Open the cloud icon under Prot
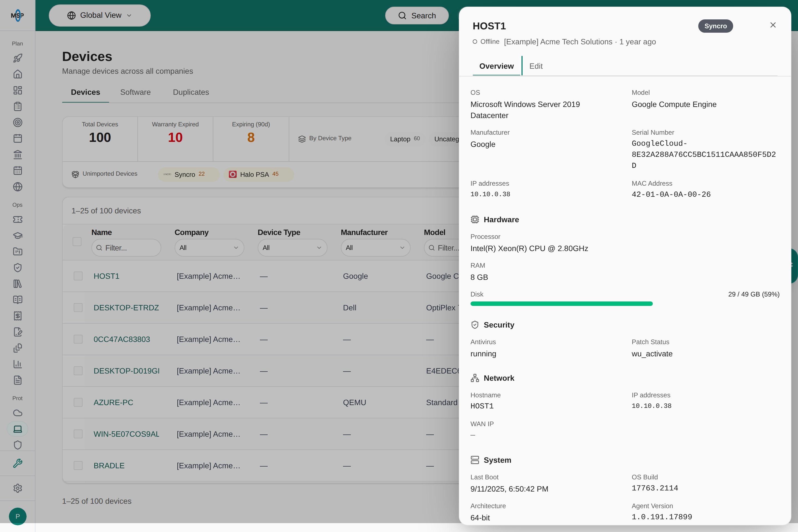 click(18, 413)
